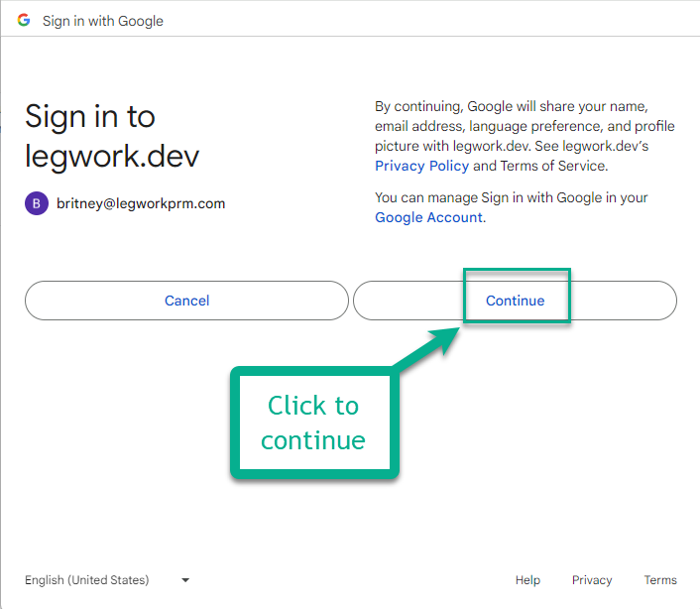The width and height of the screenshot is (700, 609).
Task: Click the purple 'B' account avatar
Action: click(x=37, y=203)
